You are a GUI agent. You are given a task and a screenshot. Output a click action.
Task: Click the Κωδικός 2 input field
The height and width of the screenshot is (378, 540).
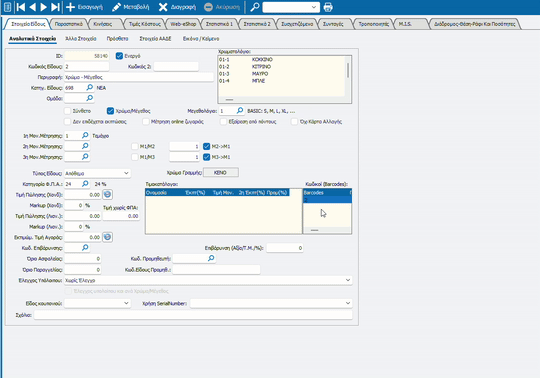(176, 66)
